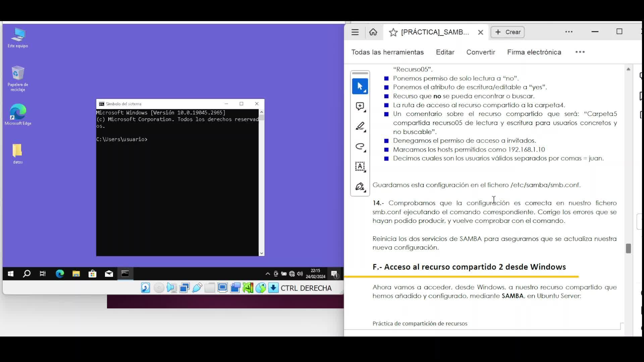The width and height of the screenshot is (644, 362).
Task: Choose the freehand draw loop tool
Action: [x=360, y=146]
